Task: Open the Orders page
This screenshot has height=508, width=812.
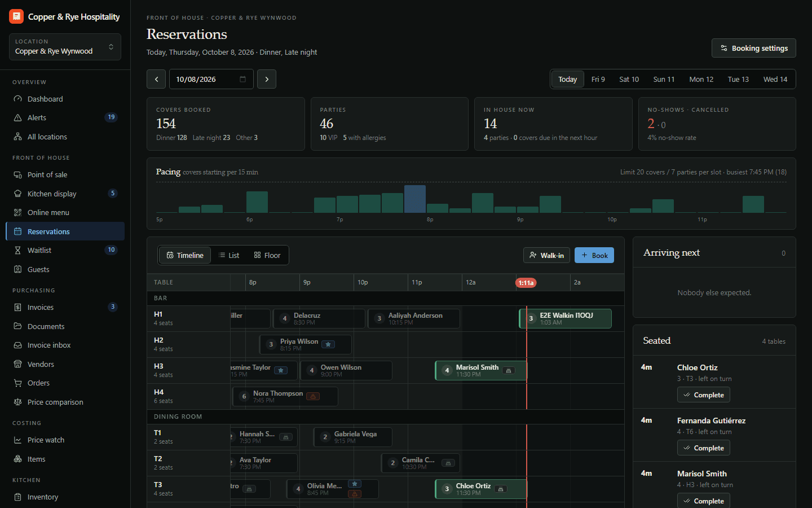Action: pyautogui.click(x=65, y=383)
